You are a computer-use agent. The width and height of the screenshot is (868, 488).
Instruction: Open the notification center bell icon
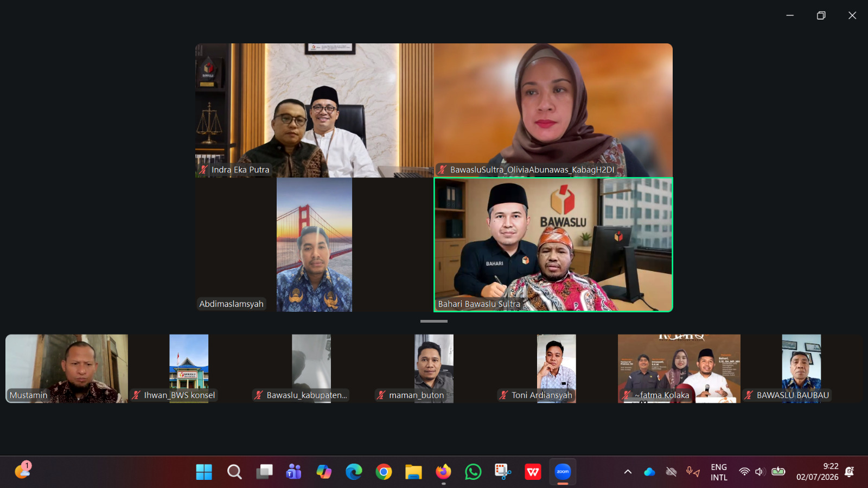[850, 472]
